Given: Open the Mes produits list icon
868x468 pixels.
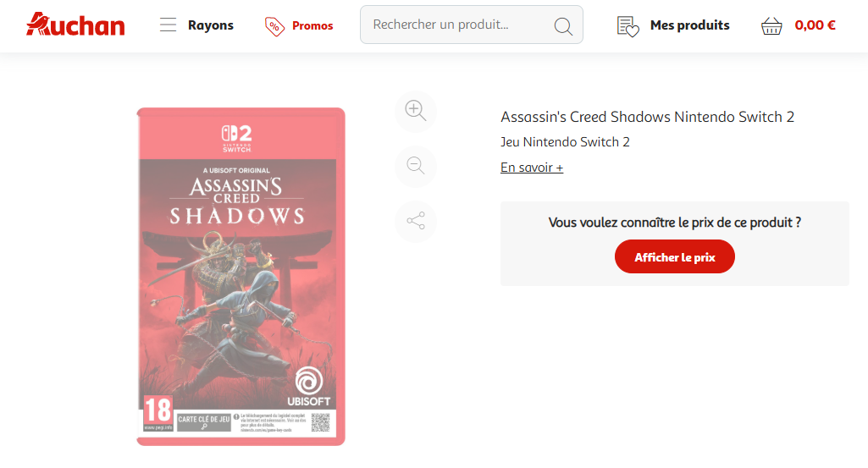Looking at the screenshot, I should 628,26.
